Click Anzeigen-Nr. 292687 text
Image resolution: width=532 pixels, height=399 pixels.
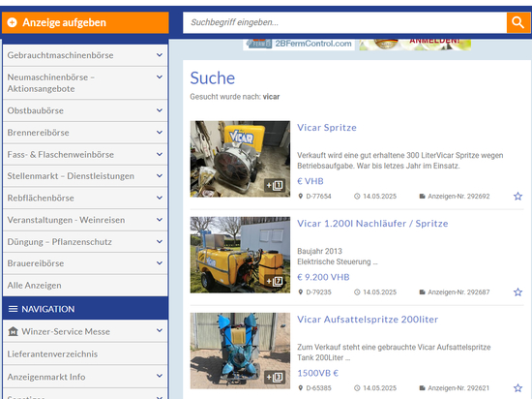pos(458,292)
